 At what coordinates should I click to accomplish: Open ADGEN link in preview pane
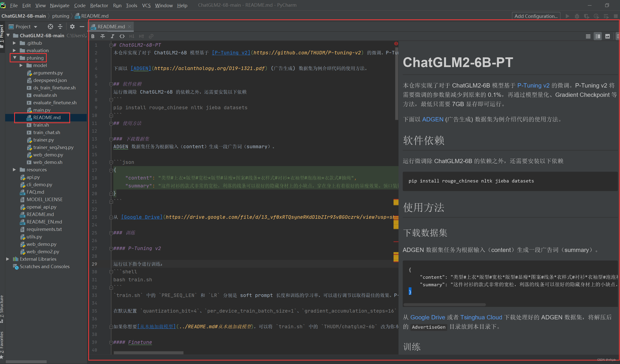433,119
